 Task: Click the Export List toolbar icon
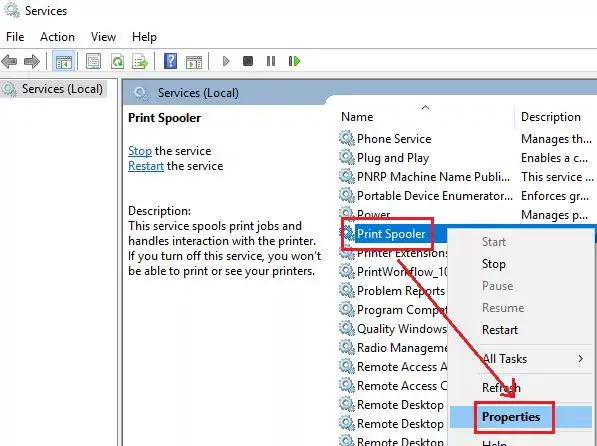click(140, 61)
